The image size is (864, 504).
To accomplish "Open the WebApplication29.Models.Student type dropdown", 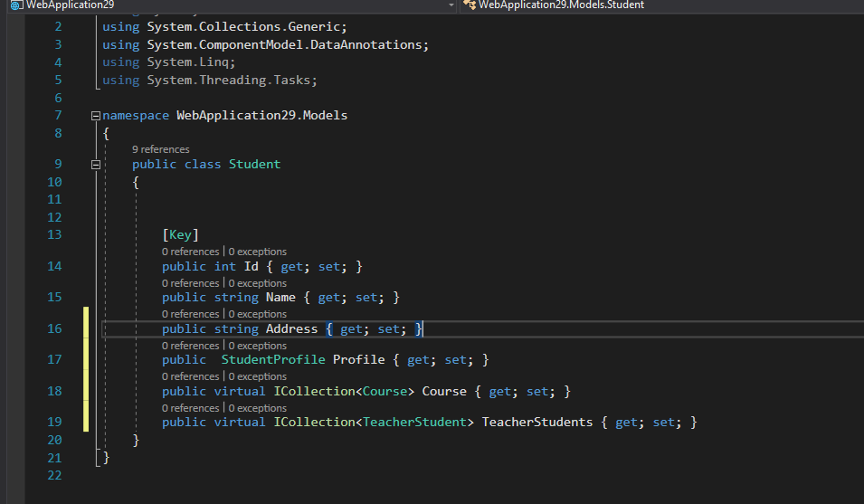I will click(x=661, y=5).
